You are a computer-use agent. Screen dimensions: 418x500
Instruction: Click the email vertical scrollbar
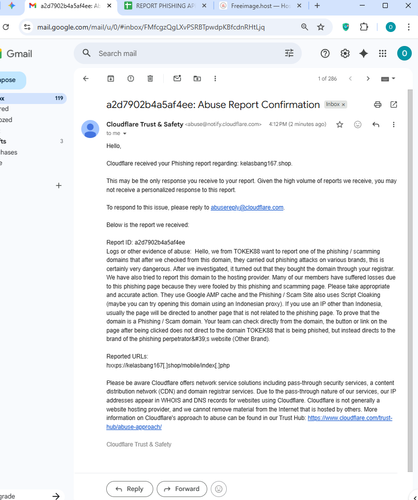[x=410, y=280]
